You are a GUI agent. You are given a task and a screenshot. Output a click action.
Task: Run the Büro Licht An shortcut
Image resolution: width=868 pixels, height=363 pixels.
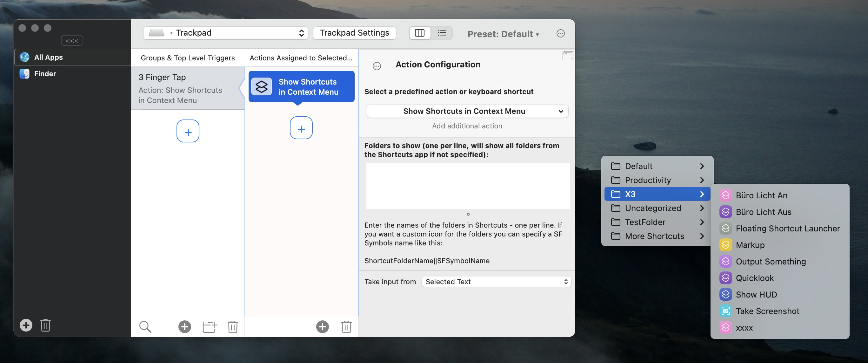(780, 195)
